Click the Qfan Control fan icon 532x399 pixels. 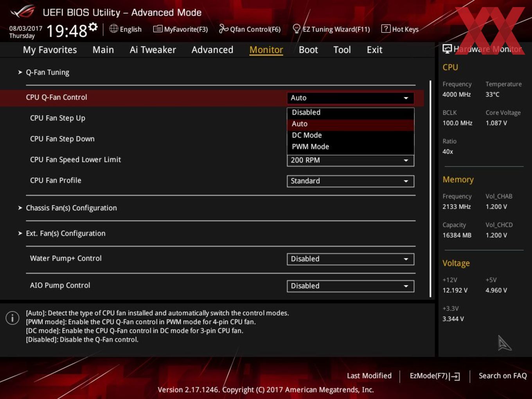pos(223,29)
